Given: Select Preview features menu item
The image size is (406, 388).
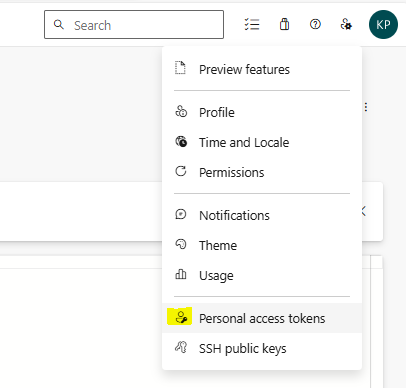Looking at the screenshot, I should [x=262, y=69].
